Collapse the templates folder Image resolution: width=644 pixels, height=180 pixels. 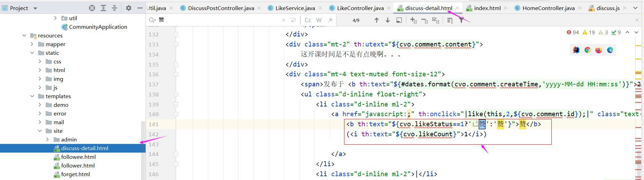(32, 96)
